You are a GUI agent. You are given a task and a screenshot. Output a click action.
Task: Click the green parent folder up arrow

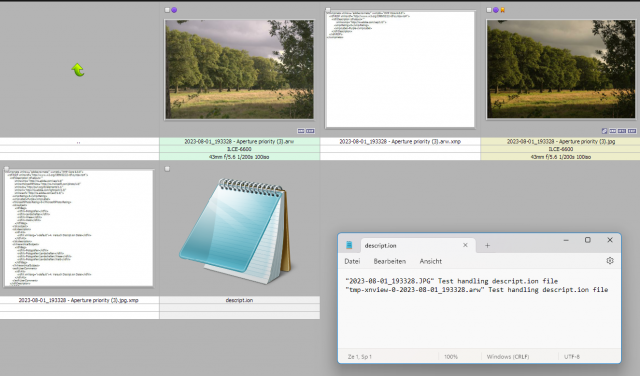78,70
